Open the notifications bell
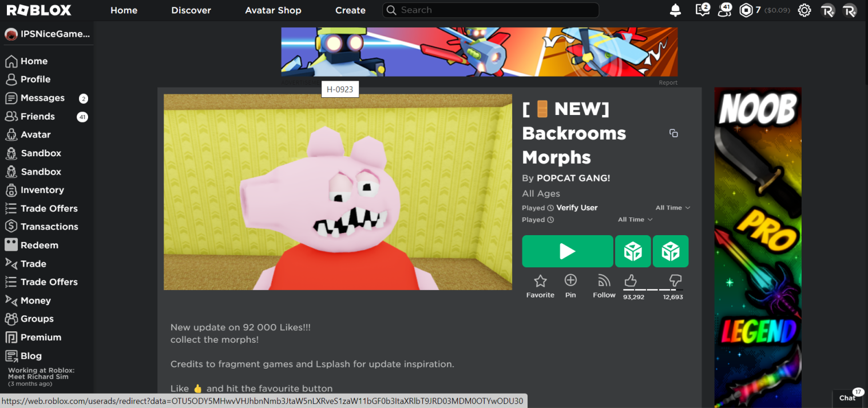The image size is (868, 408). pos(676,10)
